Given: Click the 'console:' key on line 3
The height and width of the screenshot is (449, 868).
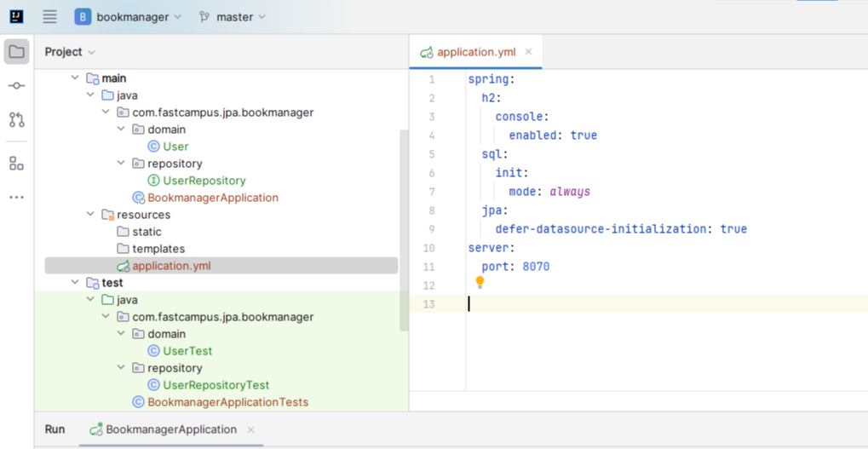Looking at the screenshot, I should coord(522,117).
